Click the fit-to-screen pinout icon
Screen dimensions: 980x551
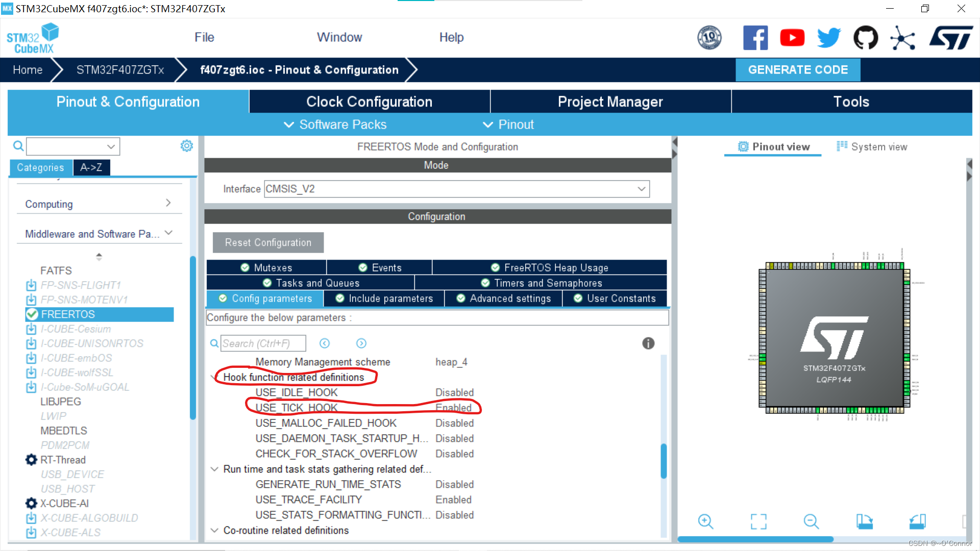(758, 521)
